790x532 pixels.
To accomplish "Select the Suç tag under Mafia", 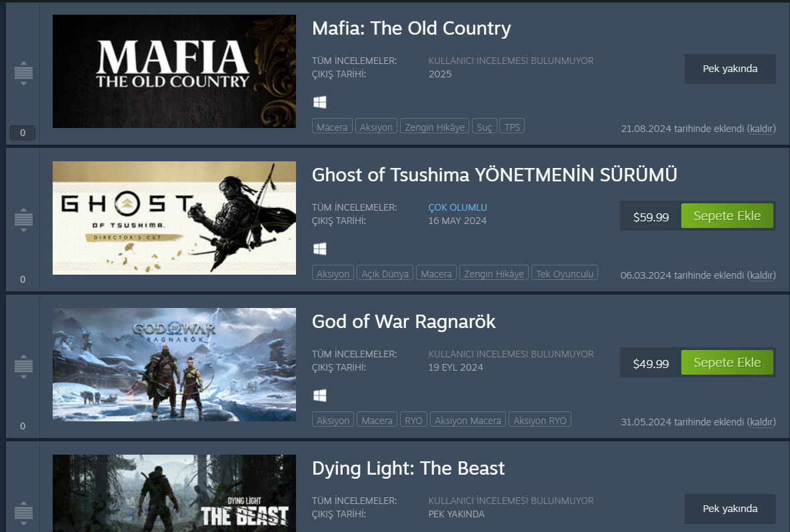I will pyautogui.click(x=484, y=127).
